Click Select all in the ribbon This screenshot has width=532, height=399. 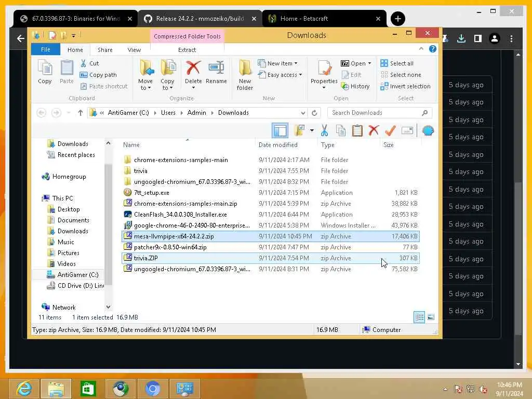click(396, 63)
